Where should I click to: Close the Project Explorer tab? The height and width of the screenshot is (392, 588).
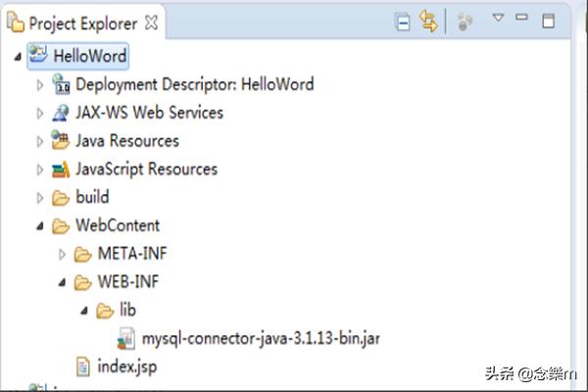click(x=150, y=22)
